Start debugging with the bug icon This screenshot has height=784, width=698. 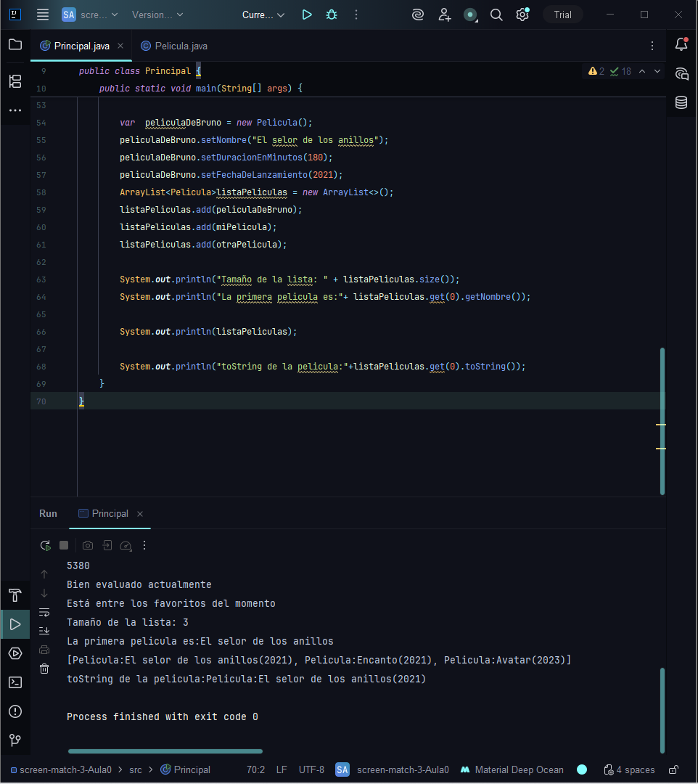tap(332, 15)
